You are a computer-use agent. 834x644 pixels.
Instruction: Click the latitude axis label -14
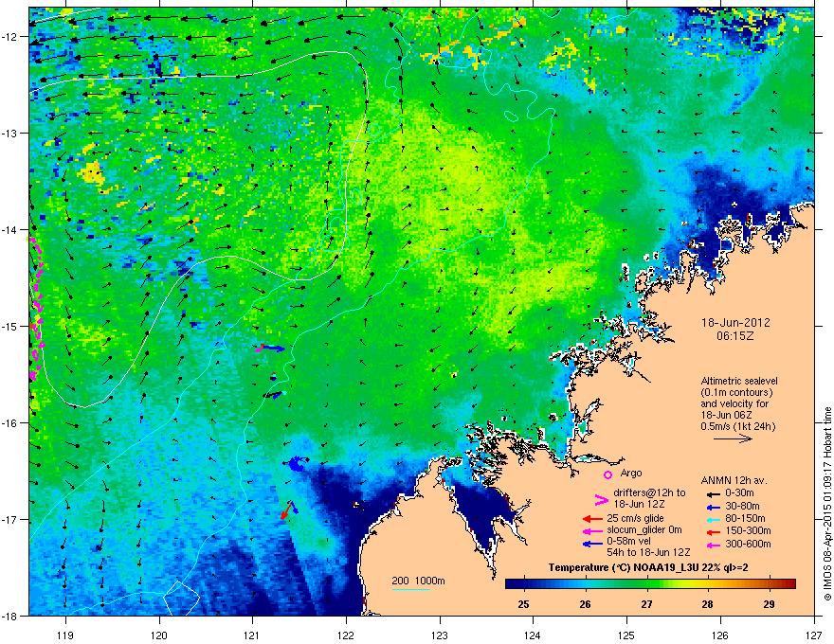pyautogui.click(x=9, y=229)
